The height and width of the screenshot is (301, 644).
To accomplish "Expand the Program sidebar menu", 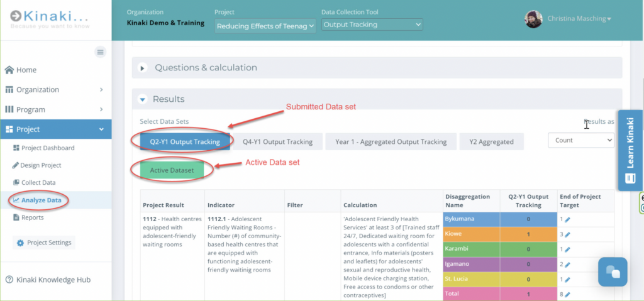I will [56, 109].
